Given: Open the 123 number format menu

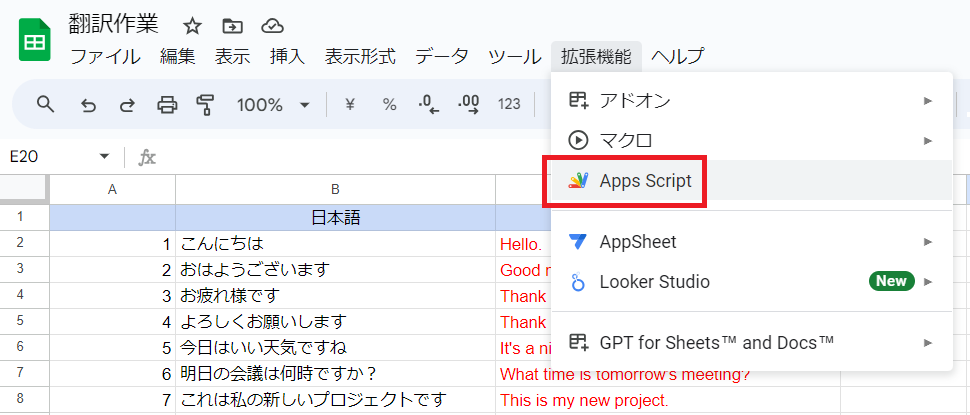Looking at the screenshot, I should [509, 105].
